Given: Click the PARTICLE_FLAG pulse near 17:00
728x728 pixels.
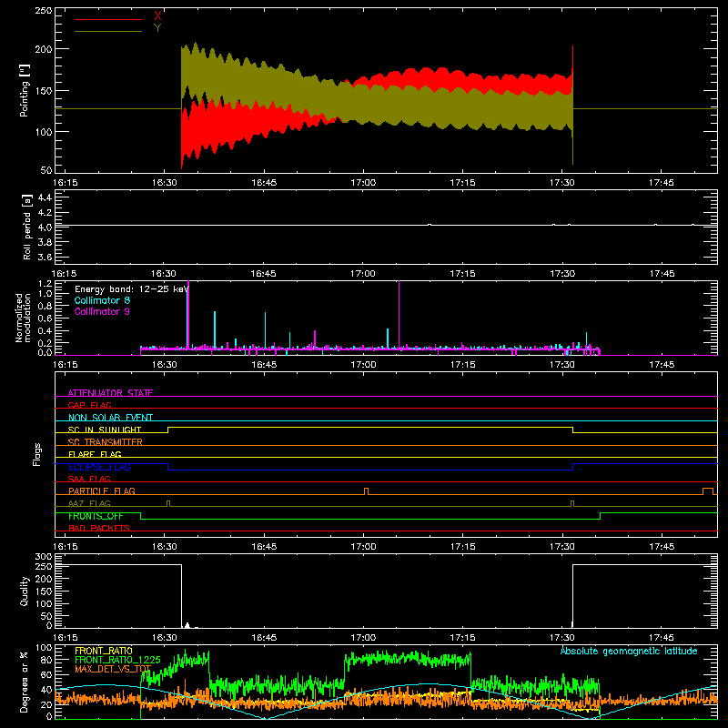Looking at the screenshot, I should [367, 491].
